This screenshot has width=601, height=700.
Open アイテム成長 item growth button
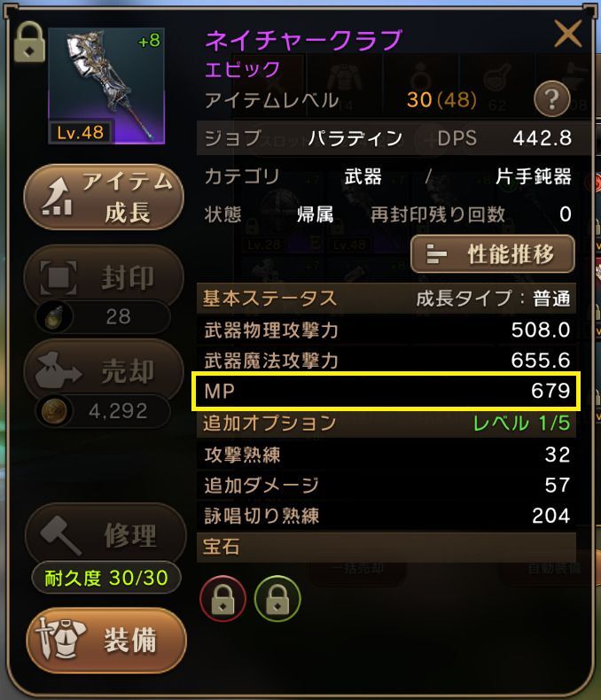tap(104, 197)
